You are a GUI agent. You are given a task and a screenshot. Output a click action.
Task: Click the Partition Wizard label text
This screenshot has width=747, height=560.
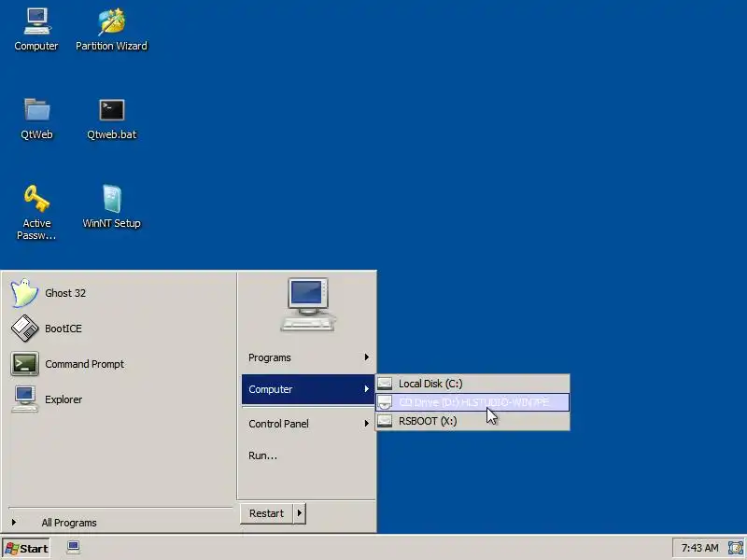(111, 46)
